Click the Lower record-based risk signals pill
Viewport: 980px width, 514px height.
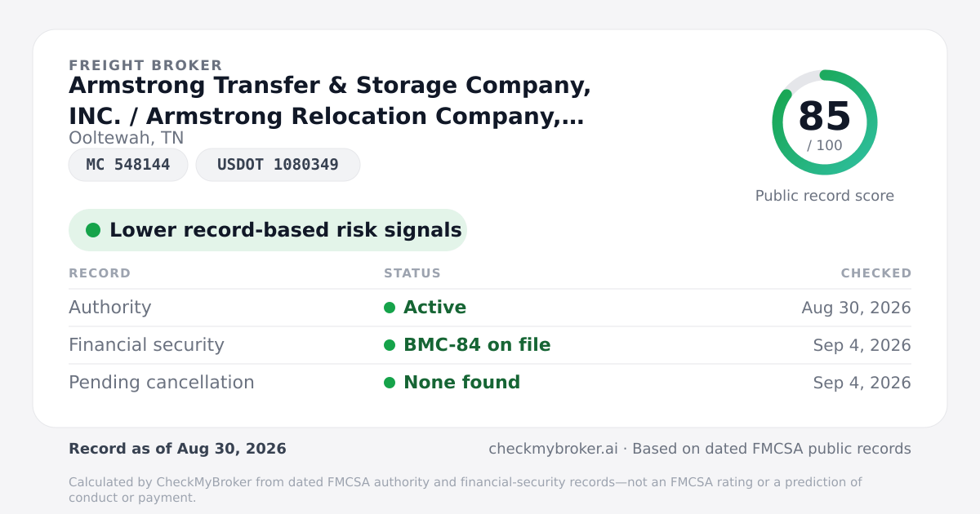[268, 230]
